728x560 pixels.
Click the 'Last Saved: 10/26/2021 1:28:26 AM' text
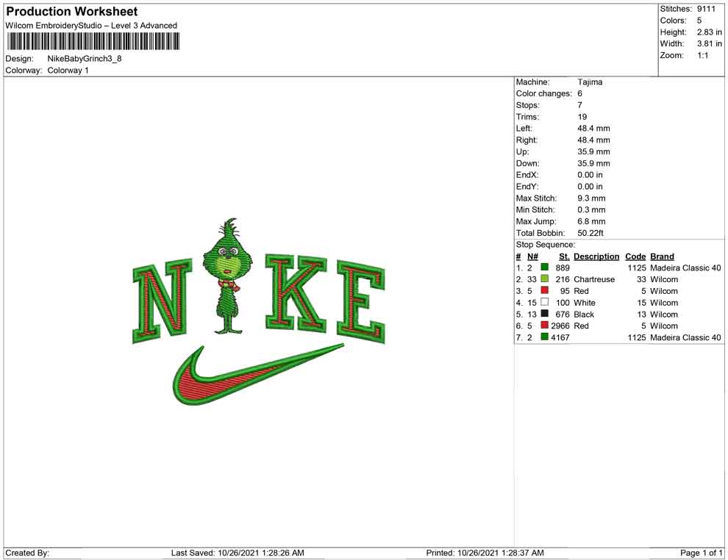[238, 553]
